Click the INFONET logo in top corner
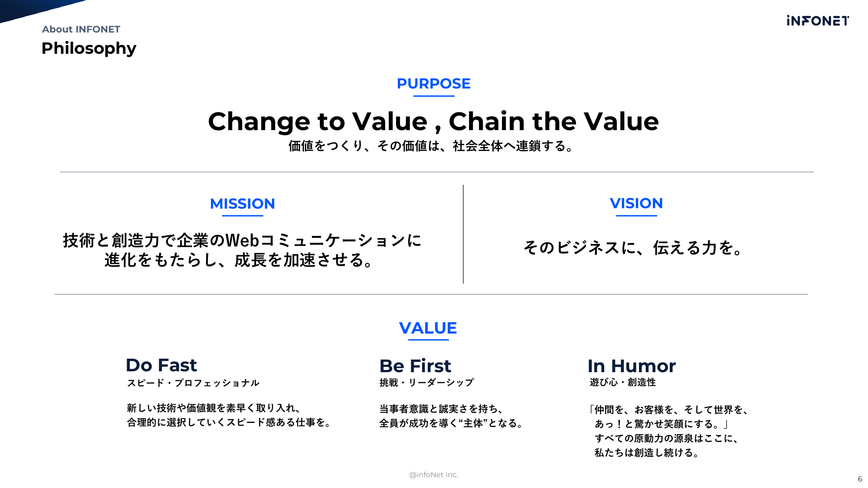The height and width of the screenshot is (488, 868). click(x=818, y=21)
